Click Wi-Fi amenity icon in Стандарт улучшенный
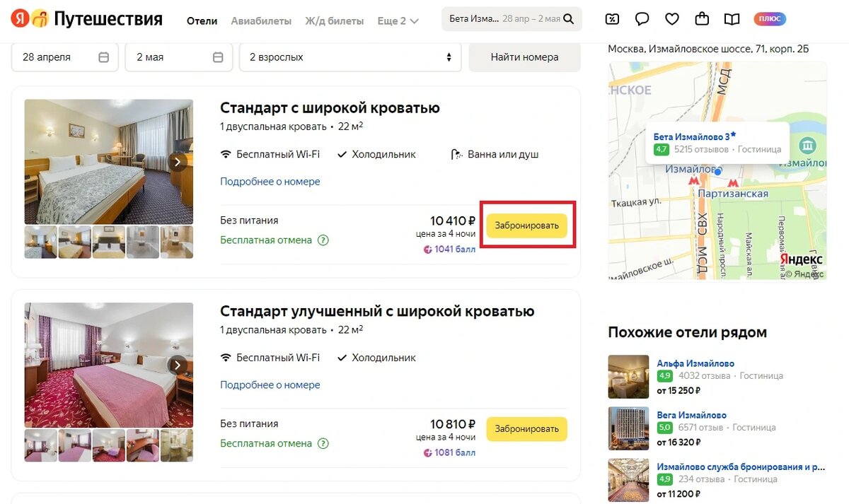 [x=226, y=358]
